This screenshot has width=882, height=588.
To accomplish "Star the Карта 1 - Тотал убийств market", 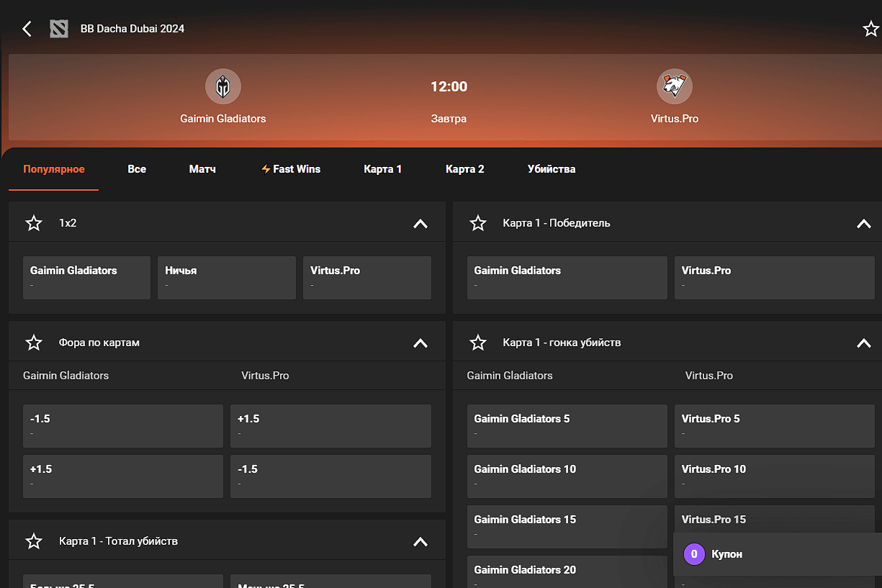I will click(34, 541).
